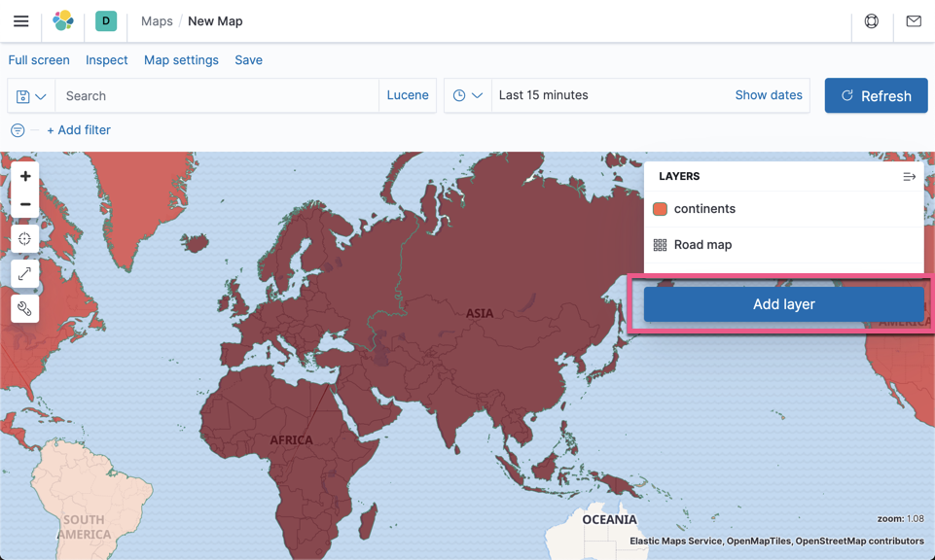Click the continents orange color swatch
This screenshot has width=935, height=560.
660,209
